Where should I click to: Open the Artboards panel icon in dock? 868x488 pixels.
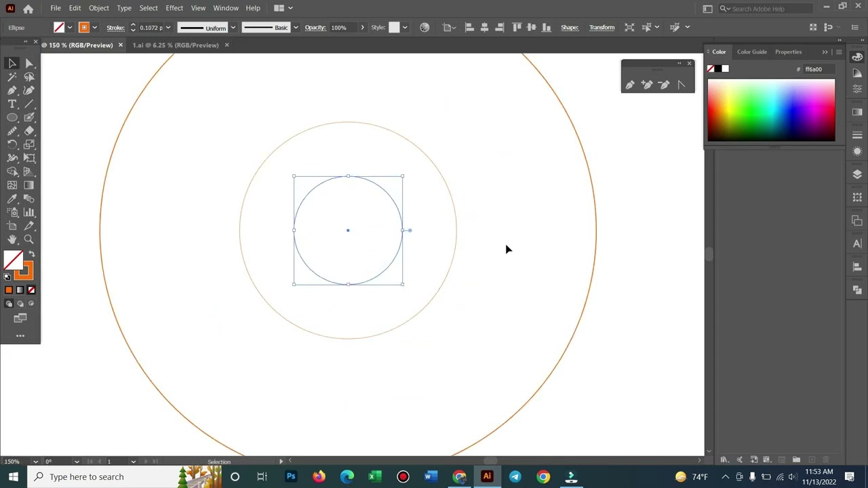pos(857,221)
